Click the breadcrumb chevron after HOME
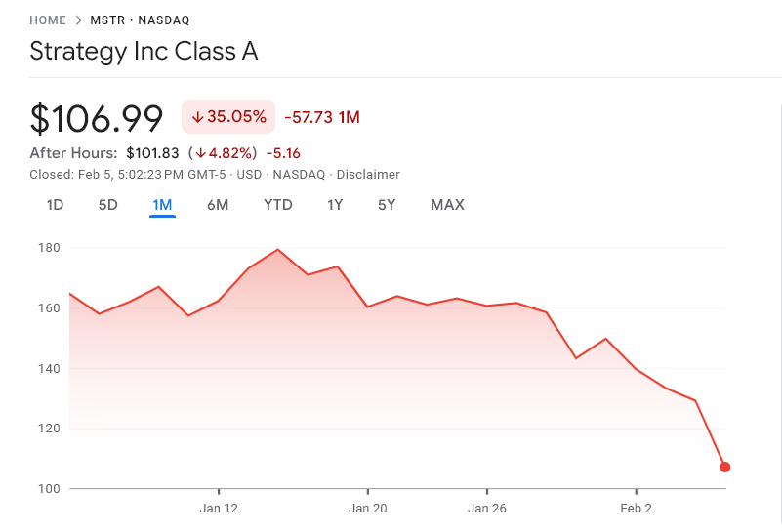The image size is (782, 532). click(78, 20)
